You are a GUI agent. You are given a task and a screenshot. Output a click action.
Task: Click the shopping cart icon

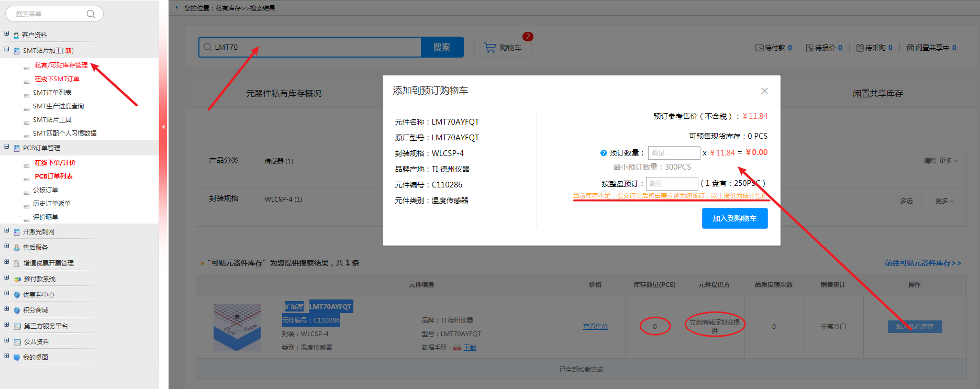[490, 48]
